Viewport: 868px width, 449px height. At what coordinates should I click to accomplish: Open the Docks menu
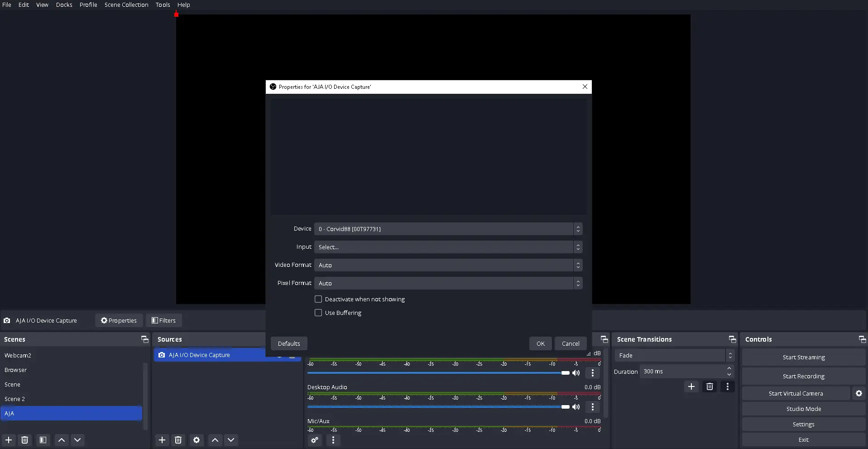[x=64, y=5]
